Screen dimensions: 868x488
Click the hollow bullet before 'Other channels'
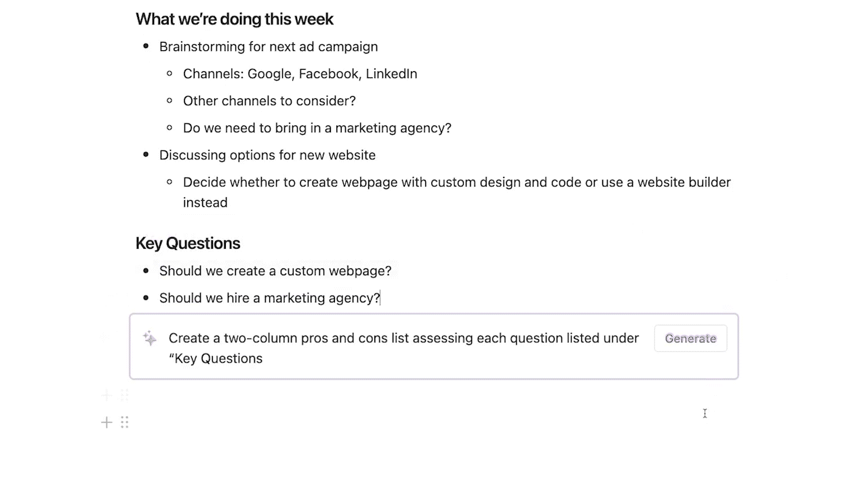[x=170, y=100]
